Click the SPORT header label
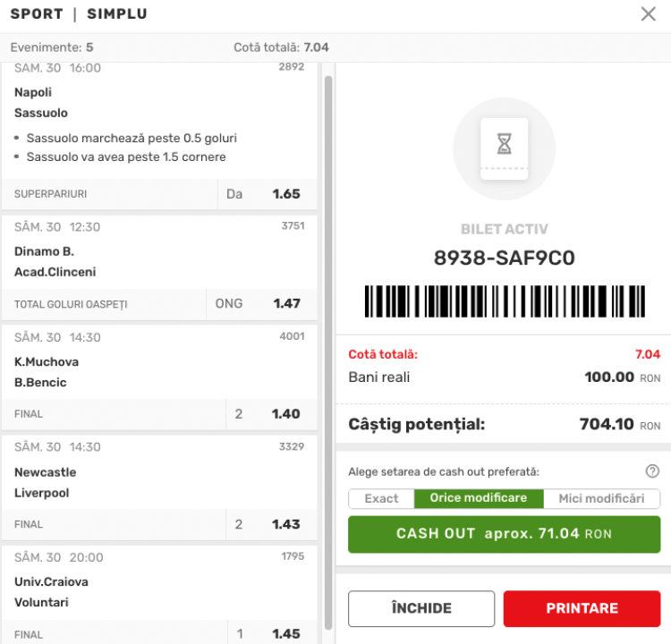 (37, 14)
